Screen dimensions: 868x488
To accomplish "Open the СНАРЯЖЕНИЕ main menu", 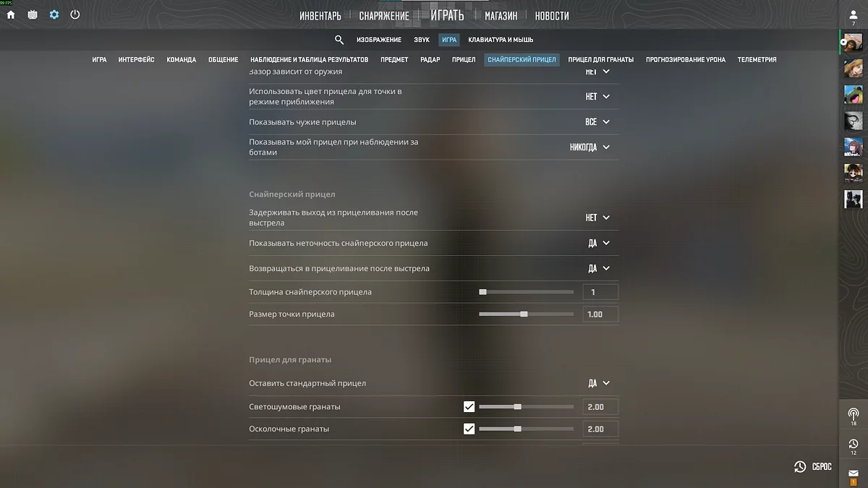I will pyautogui.click(x=384, y=15).
